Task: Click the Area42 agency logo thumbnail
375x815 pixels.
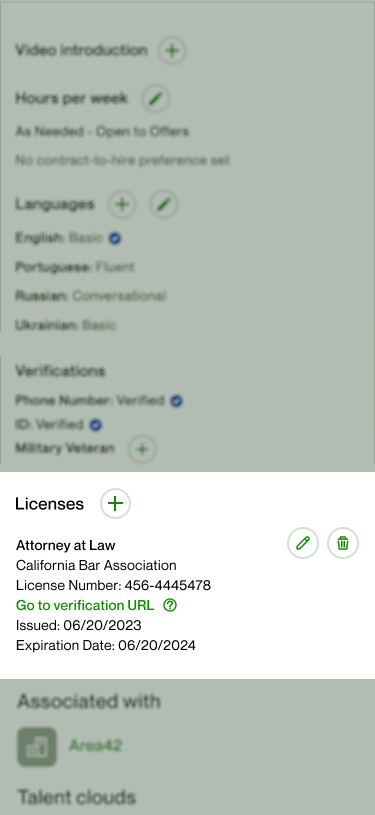Action: coord(37,746)
